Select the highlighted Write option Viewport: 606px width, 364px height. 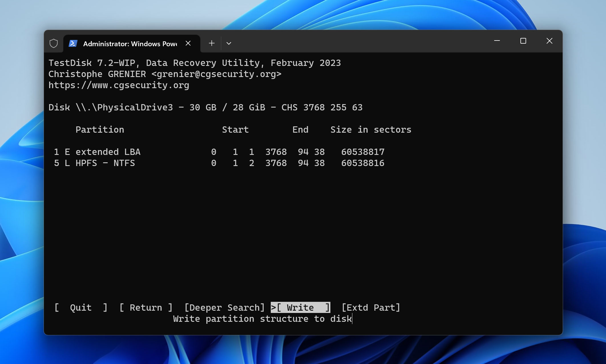pyautogui.click(x=300, y=308)
